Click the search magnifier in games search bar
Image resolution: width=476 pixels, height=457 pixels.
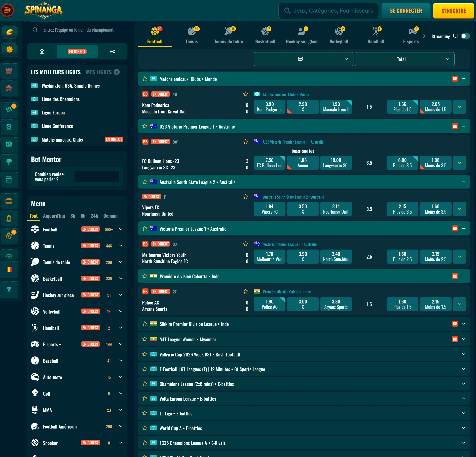(x=287, y=11)
